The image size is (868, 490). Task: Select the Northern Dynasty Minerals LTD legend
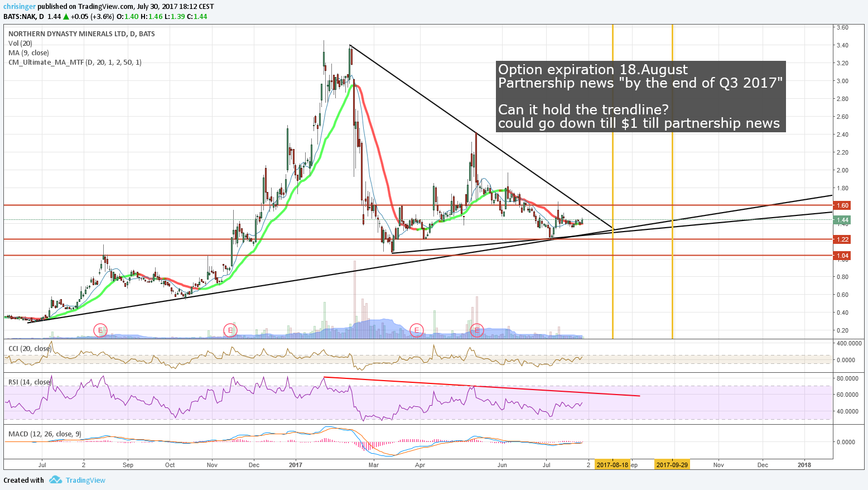coord(81,34)
